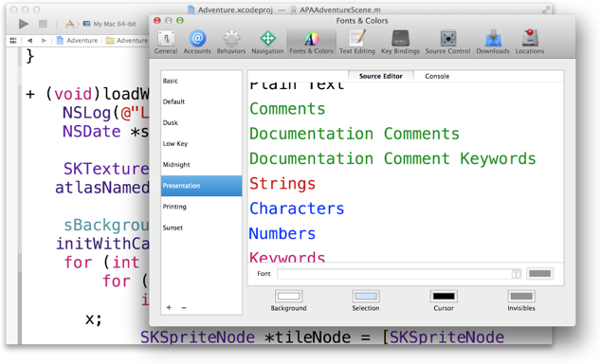Select the Documentation Comments syntax category
Screen dimensions: 601x364
[355, 134]
